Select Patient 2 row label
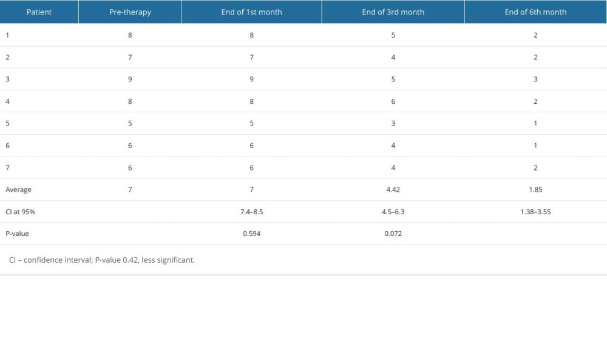 pos(7,57)
